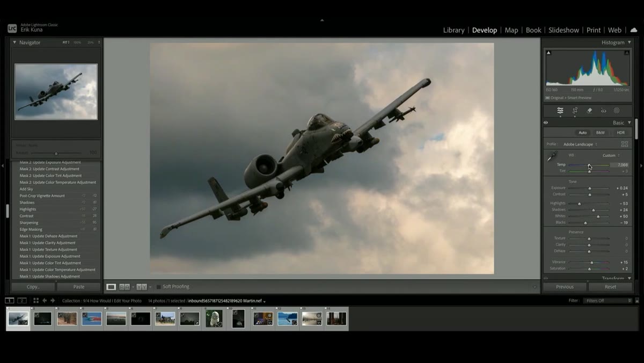
Task: Select the Red Eye correction tool
Action: pyautogui.click(x=603, y=111)
